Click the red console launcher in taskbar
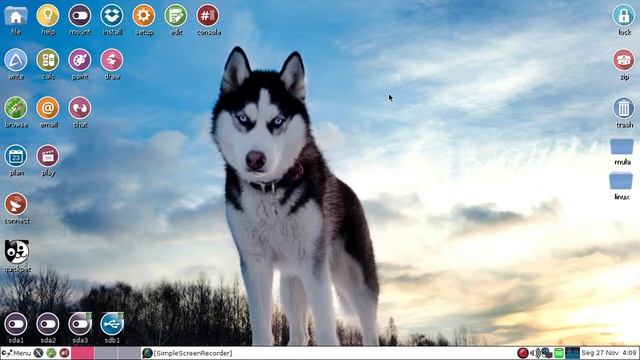The width and height of the screenshot is (640, 360). point(64,353)
